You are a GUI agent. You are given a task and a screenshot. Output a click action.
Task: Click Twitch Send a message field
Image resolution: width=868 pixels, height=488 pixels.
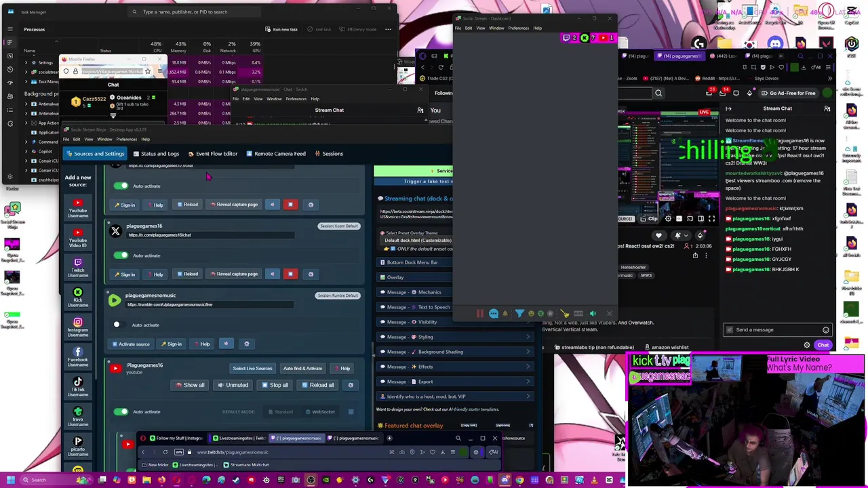tap(778, 330)
